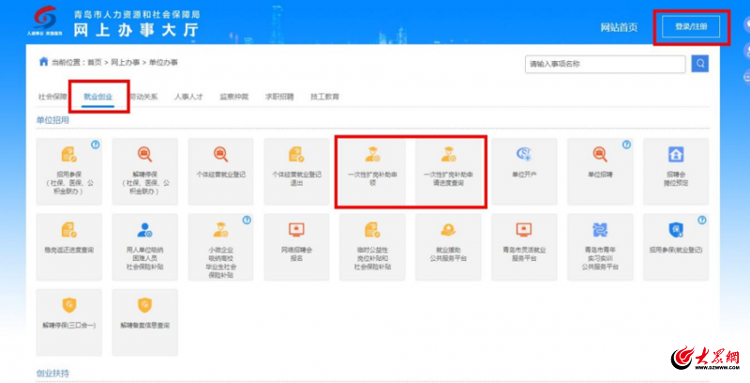The image size is (750, 383).
Task: Switch to the 人事人才 tab
Action: coord(188,97)
